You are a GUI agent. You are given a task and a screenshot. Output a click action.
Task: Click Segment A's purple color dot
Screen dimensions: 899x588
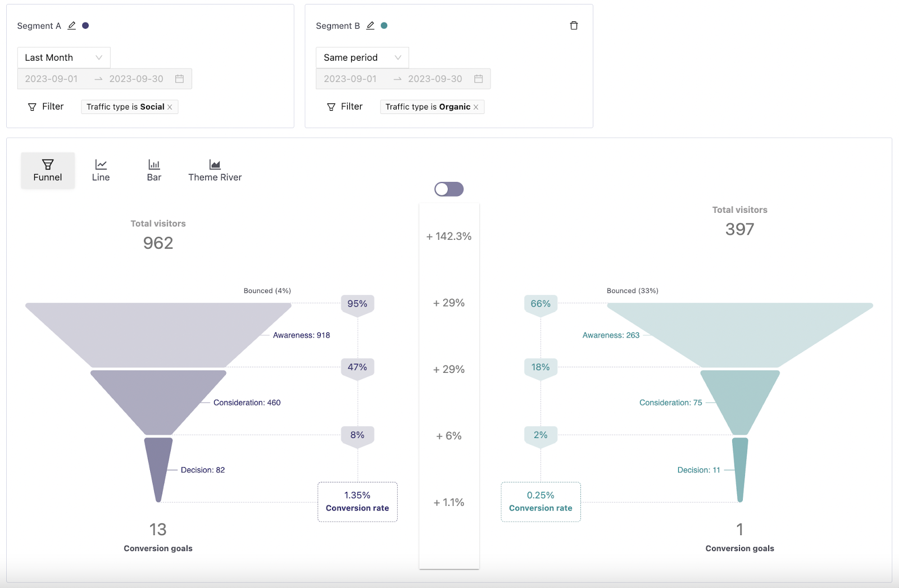pyautogui.click(x=85, y=25)
